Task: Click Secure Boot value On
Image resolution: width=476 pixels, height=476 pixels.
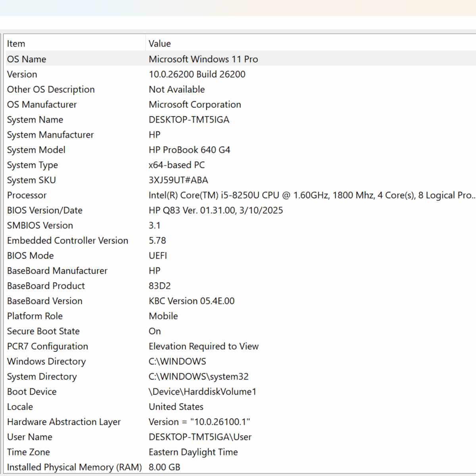Action: click(155, 331)
